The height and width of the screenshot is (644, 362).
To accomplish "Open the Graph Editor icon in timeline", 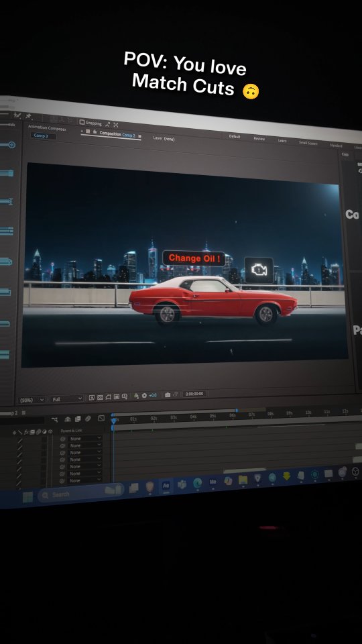I will [101, 418].
